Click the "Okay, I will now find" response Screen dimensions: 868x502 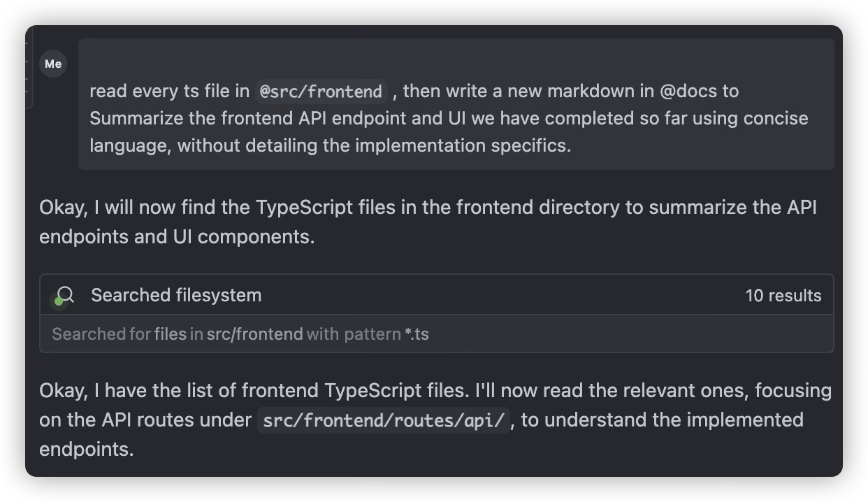pyautogui.click(x=428, y=222)
